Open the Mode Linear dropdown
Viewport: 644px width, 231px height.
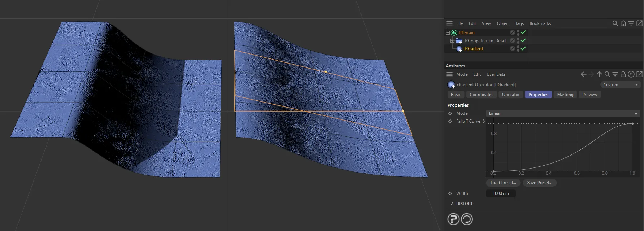[563, 113]
